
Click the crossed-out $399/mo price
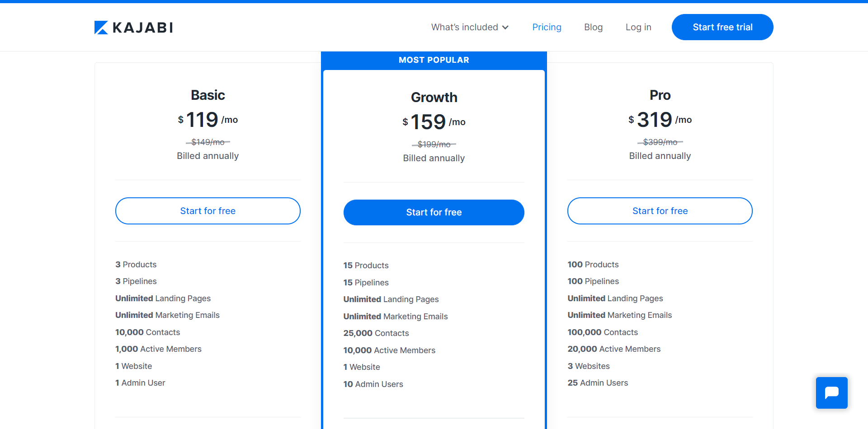pyautogui.click(x=660, y=142)
